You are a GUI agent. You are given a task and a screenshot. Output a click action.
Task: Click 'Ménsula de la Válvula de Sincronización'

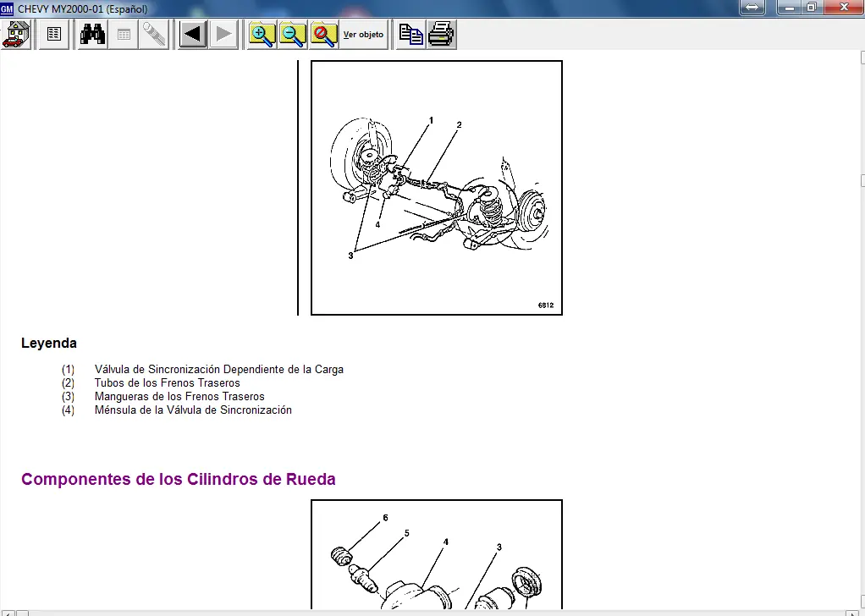pos(193,410)
